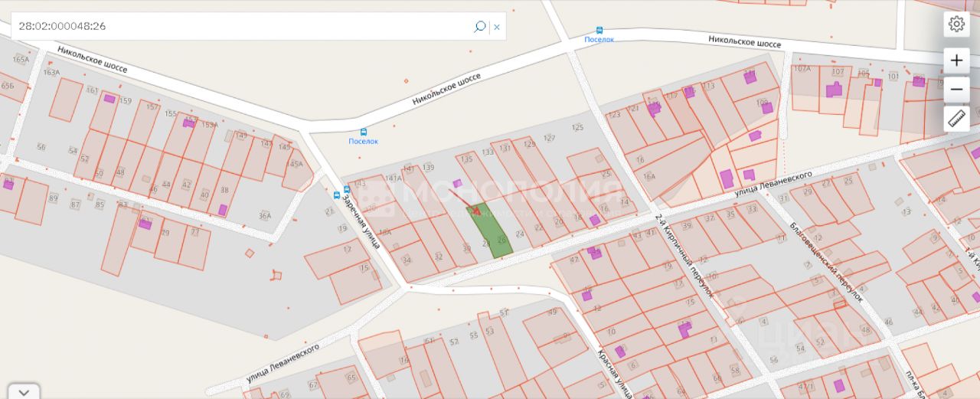Select parcel labeled 107A

[x=802, y=69]
